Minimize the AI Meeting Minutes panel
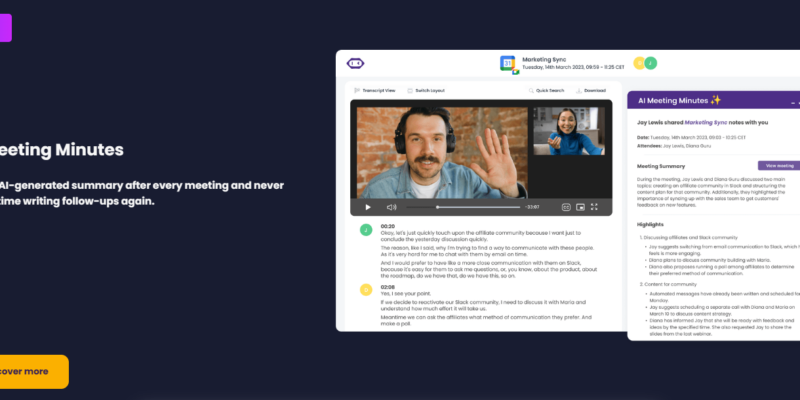Viewport: 800px width, 400px height. (793, 102)
